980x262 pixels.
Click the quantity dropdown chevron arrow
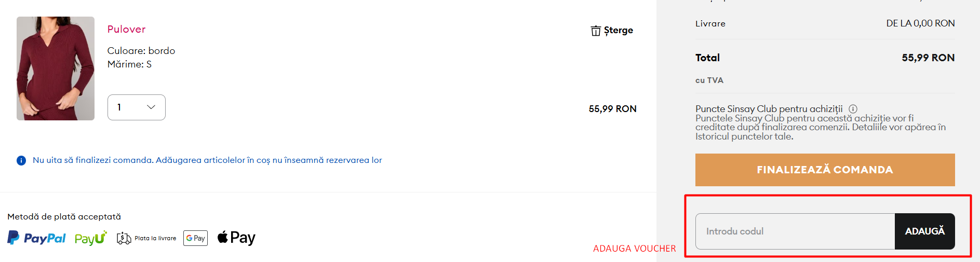pos(151,107)
